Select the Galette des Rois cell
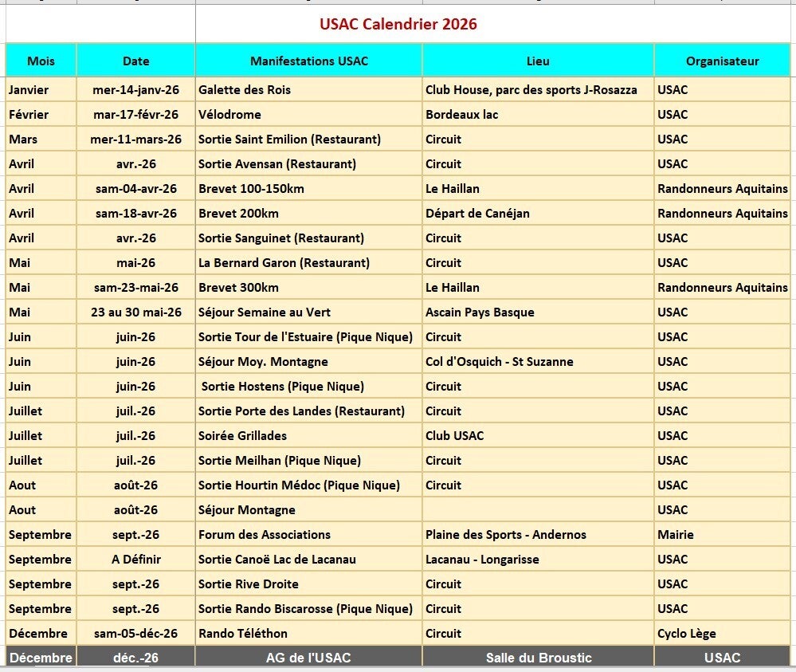The image size is (796, 672). point(308,90)
